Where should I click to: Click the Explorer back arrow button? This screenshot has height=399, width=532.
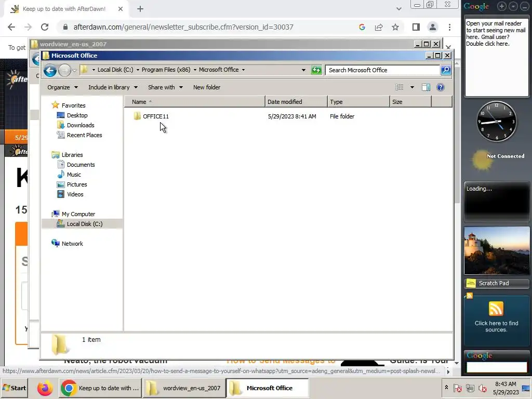50,70
